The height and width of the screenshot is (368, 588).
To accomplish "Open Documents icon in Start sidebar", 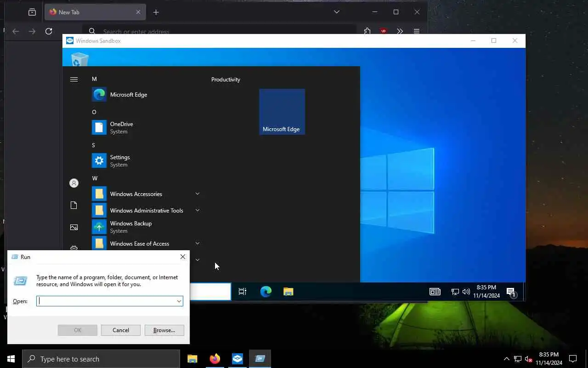I will coord(73,205).
